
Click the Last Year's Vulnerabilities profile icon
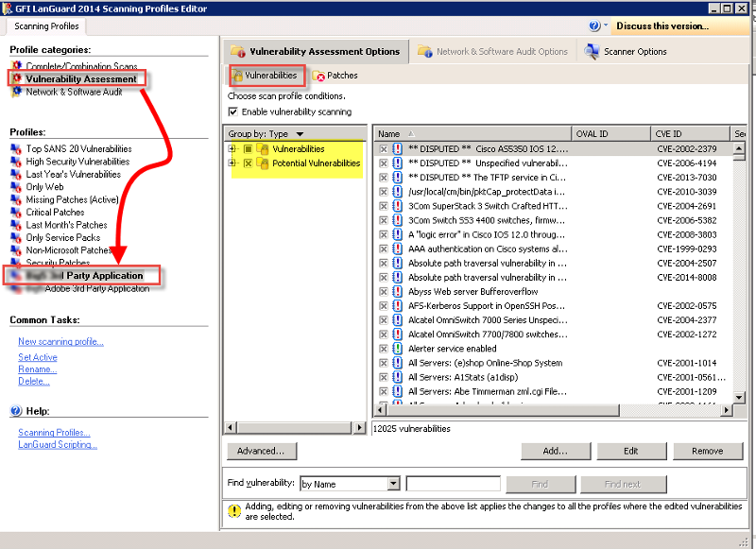16,174
